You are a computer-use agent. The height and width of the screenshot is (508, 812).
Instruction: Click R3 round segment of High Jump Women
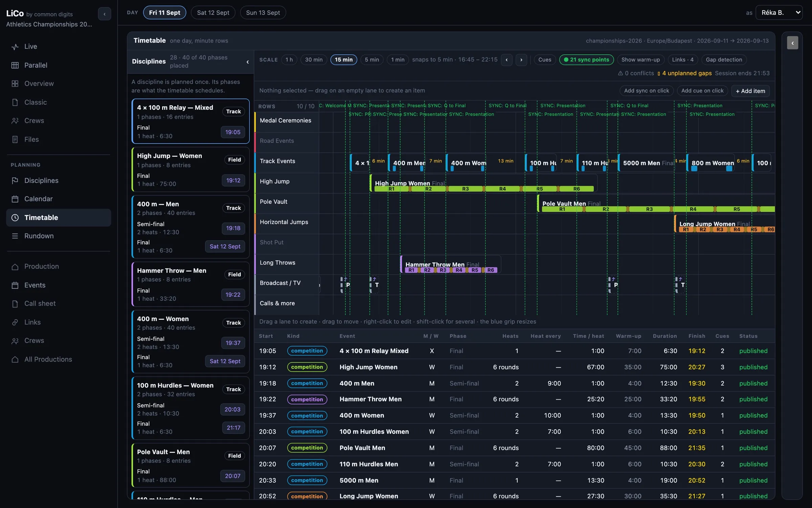pyautogui.click(x=465, y=189)
